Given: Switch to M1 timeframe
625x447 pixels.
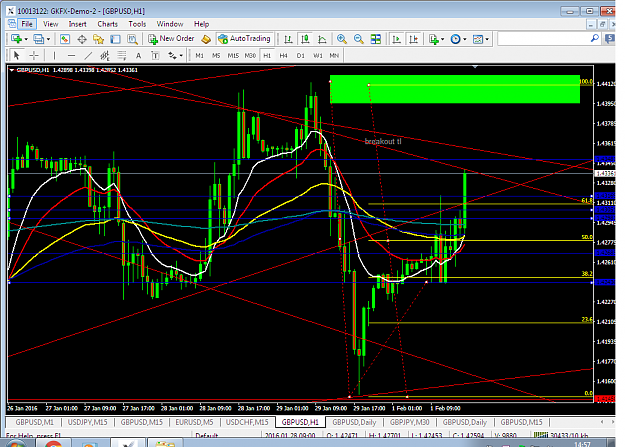Looking at the screenshot, I should [x=199, y=55].
